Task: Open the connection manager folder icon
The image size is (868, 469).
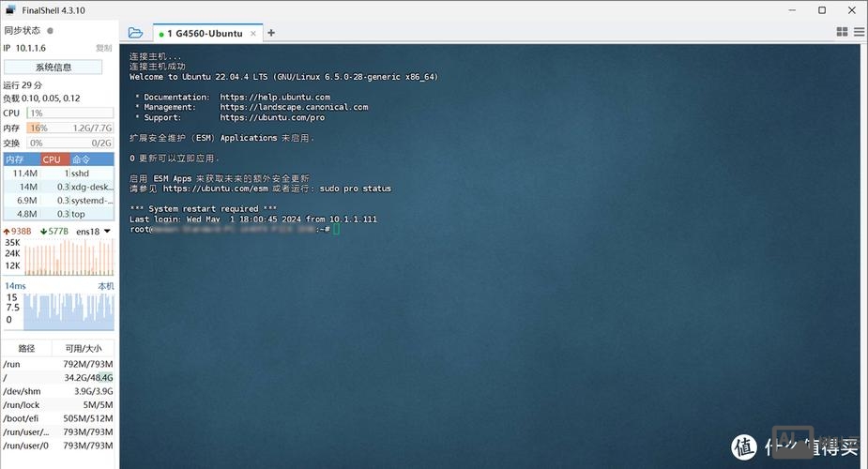Action: tap(135, 33)
